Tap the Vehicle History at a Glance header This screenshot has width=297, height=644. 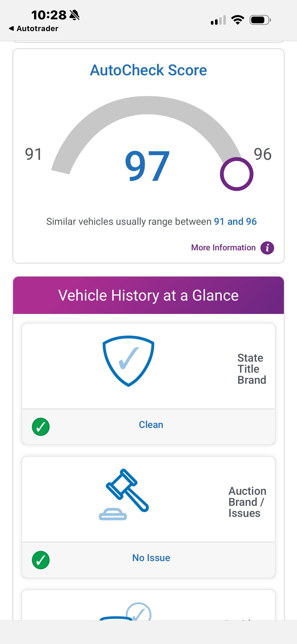click(x=148, y=295)
